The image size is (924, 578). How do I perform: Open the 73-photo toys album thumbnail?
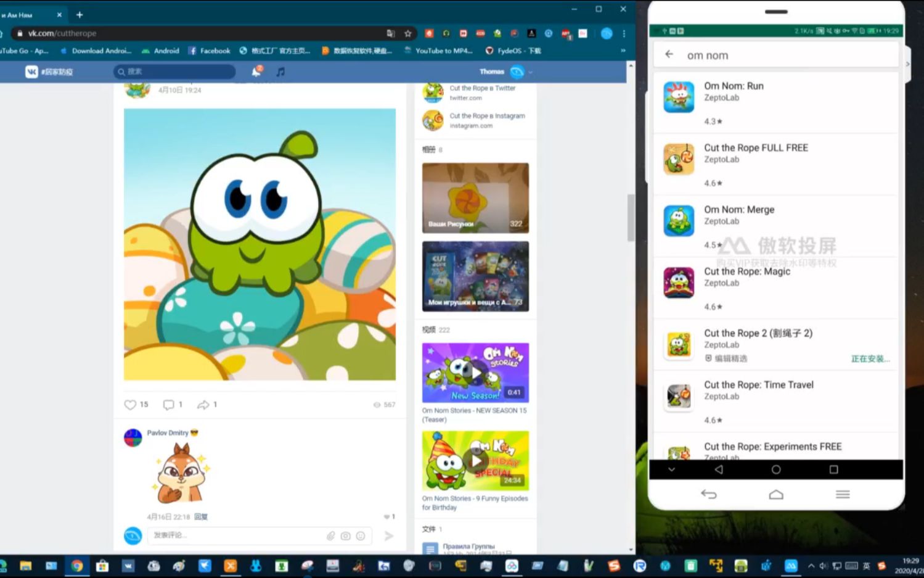point(475,276)
